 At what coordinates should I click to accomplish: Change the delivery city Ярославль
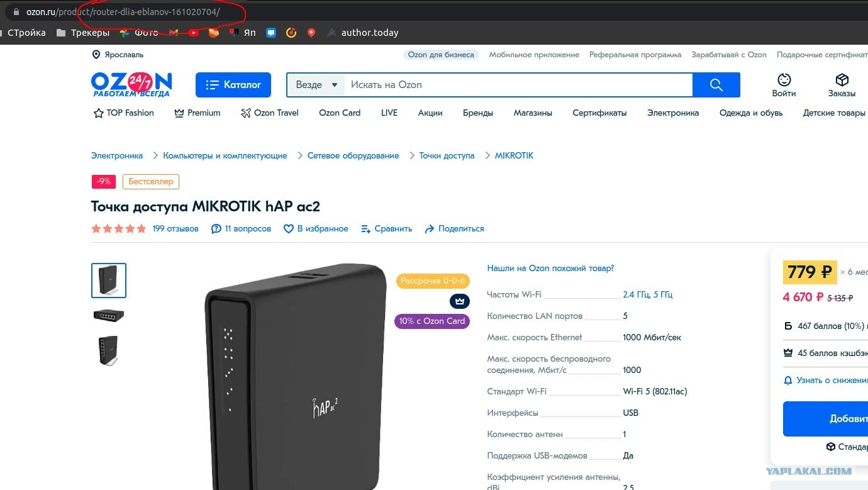click(x=118, y=55)
